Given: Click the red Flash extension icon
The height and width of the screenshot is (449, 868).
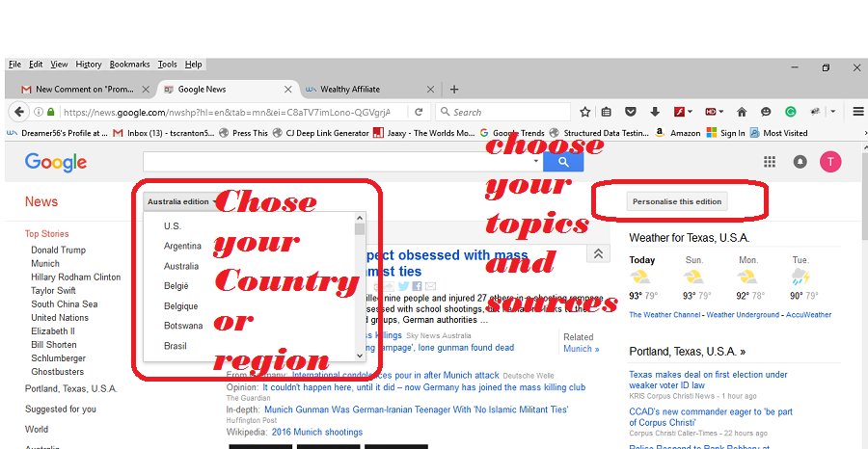Looking at the screenshot, I should point(679,112).
